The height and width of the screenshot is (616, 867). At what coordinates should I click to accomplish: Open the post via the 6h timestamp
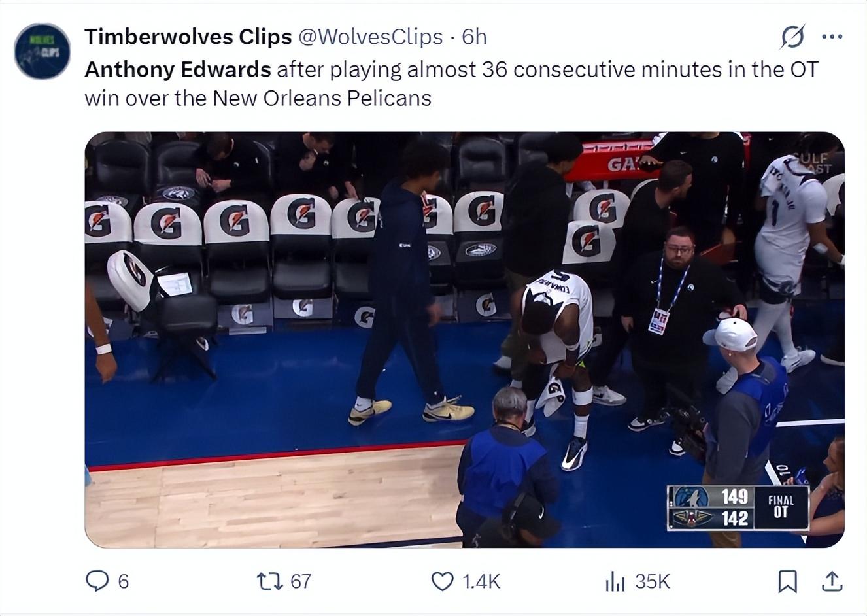[x=474, y=37]
